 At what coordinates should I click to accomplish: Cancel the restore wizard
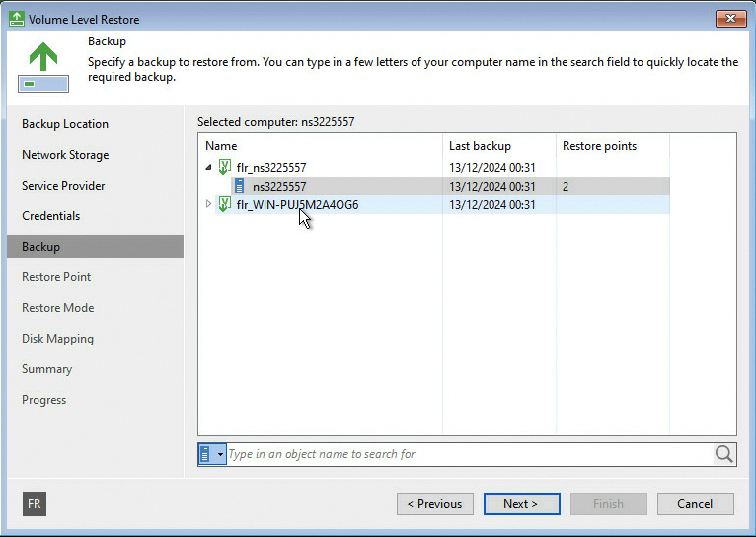click(695, 504)
